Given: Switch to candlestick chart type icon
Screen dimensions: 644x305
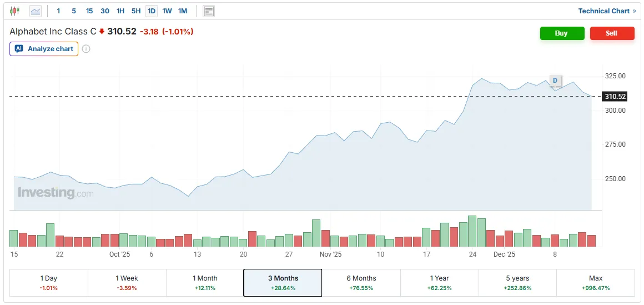Looking at the screenshot, I should pos(14,11).
